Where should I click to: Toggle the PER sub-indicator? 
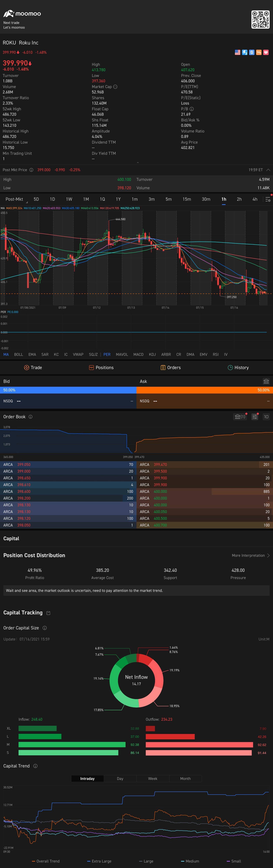107,354
